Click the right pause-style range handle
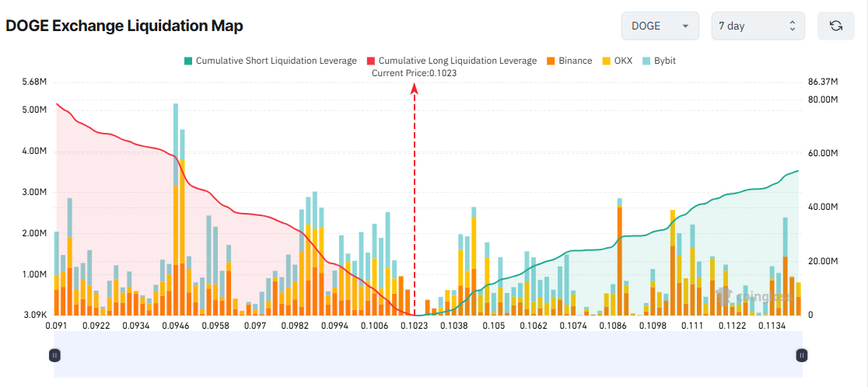Image resolution: width=868 pixels, height=387 pixels. pyautogui.click(x=802, y=355)
